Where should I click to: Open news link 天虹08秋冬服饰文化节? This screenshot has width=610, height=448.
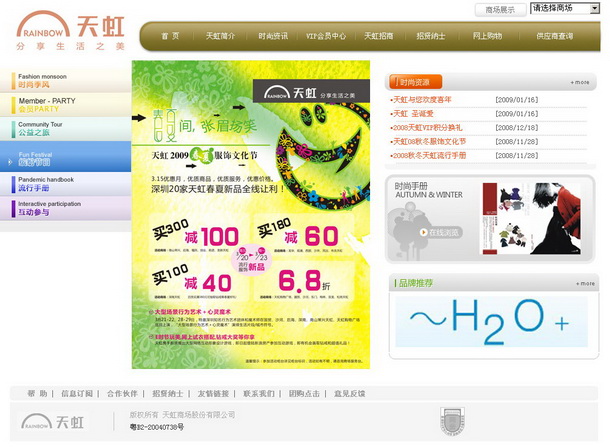pos(428,142)
